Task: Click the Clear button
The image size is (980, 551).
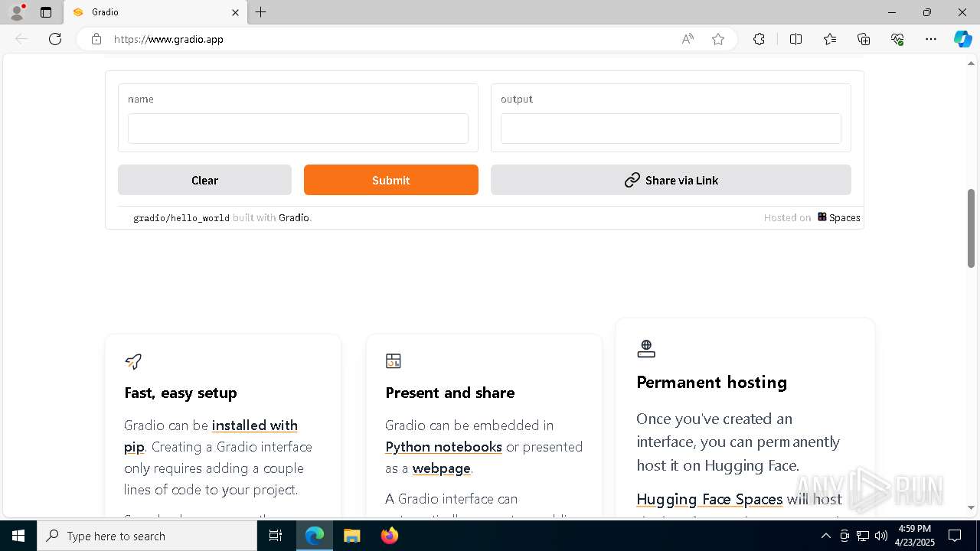Action: [x=204, y=180]
